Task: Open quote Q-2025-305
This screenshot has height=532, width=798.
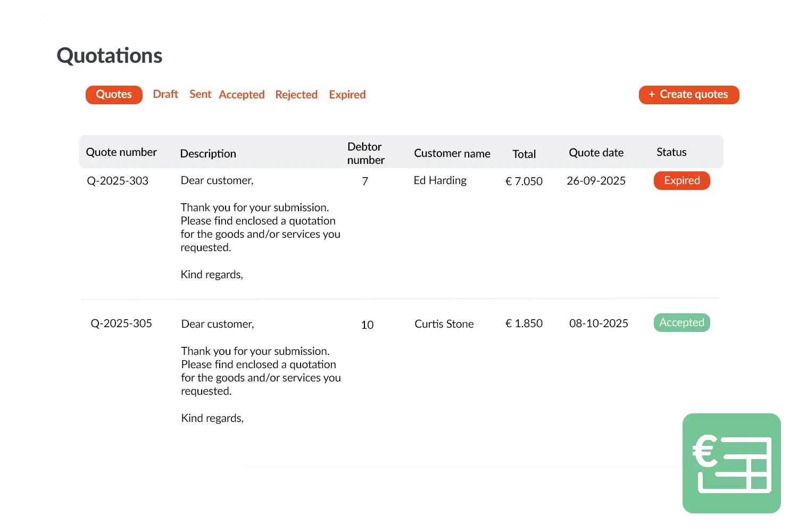Action: point(121,323)
